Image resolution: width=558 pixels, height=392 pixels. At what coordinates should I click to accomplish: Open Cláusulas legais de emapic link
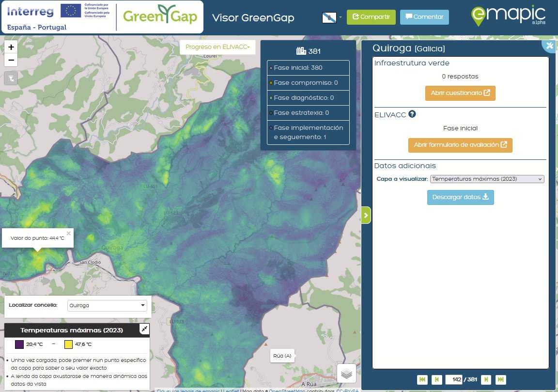[188, 390]
